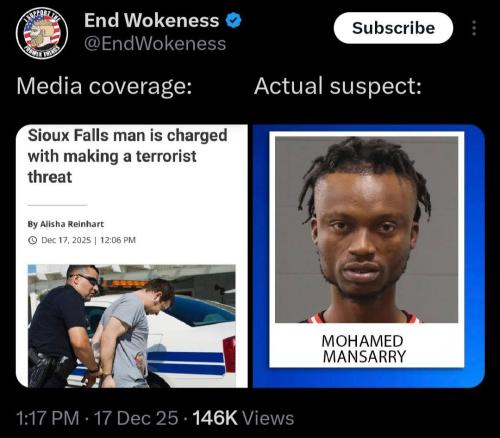Click the blue verified checkmark badge
Screen dimensions: 500x438
tap(234, 20)
